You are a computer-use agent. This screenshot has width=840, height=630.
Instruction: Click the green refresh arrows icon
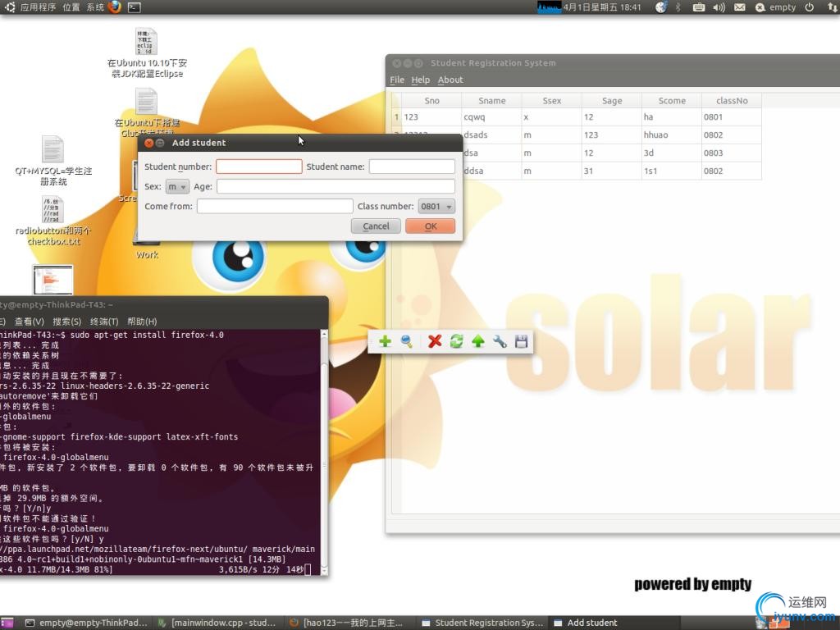click(x=456, y=341)
